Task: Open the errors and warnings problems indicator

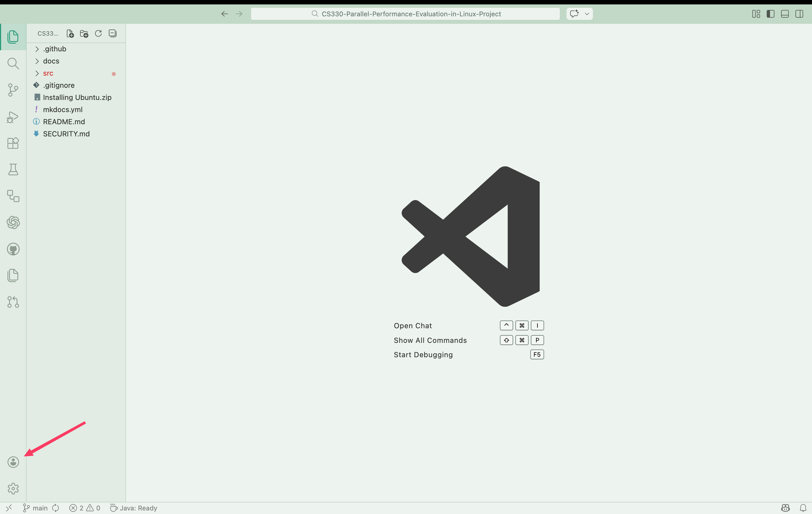Action: click(85, 508)
